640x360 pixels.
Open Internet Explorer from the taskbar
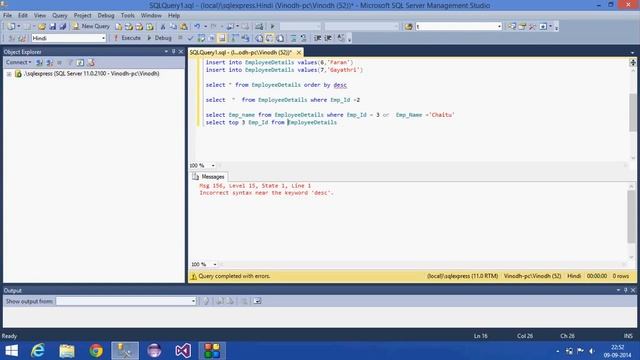pyautogui.click(x=38, y=351)
